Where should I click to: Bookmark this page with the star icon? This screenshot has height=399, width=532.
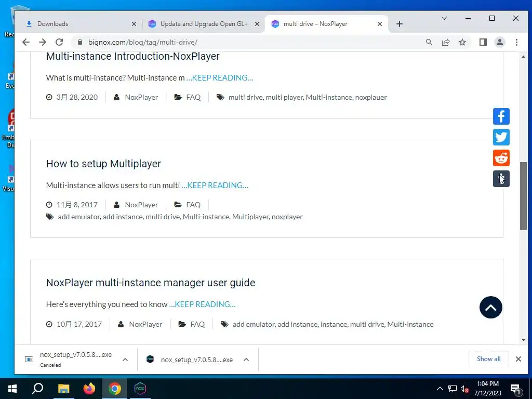(x=462, y=42)
